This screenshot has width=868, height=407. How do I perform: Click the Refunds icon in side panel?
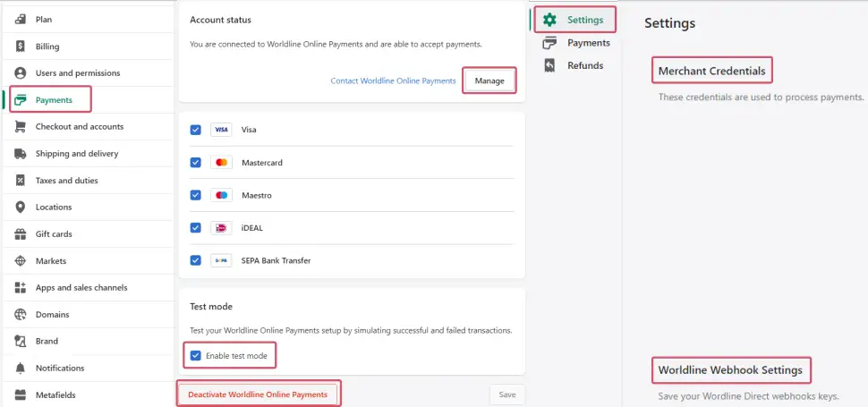pyautogui.click(x=549, y=65)
